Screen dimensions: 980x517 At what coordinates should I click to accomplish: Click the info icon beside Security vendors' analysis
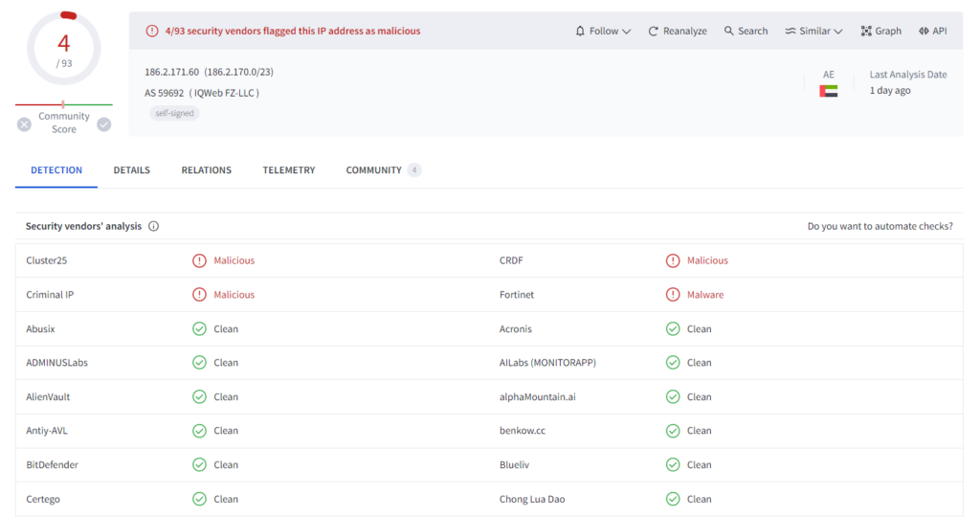pos(154,227)
